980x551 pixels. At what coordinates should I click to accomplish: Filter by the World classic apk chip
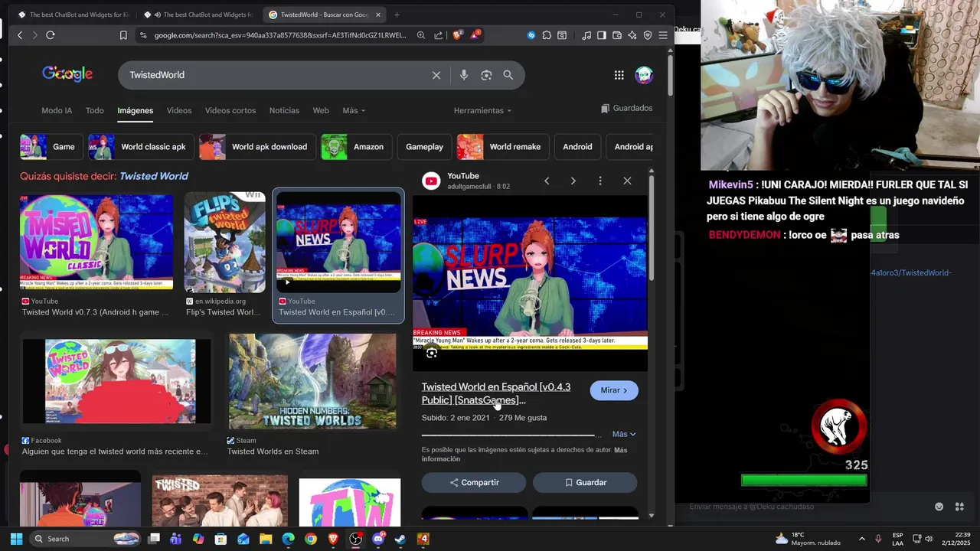141,147
